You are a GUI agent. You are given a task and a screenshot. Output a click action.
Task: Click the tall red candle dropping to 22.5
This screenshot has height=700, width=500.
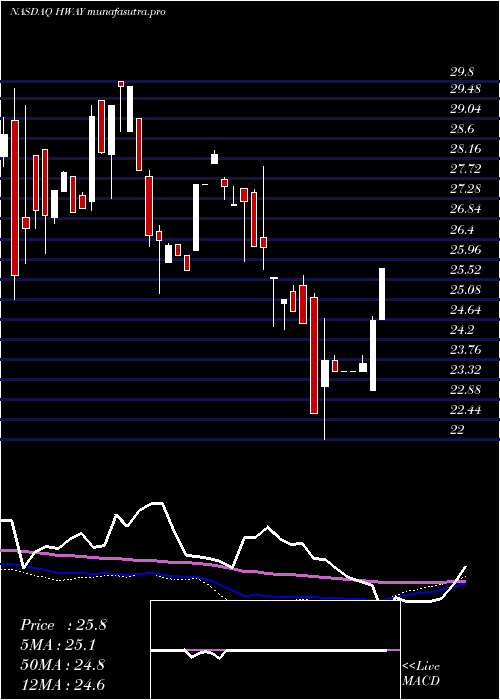click(x=314, y=355)
